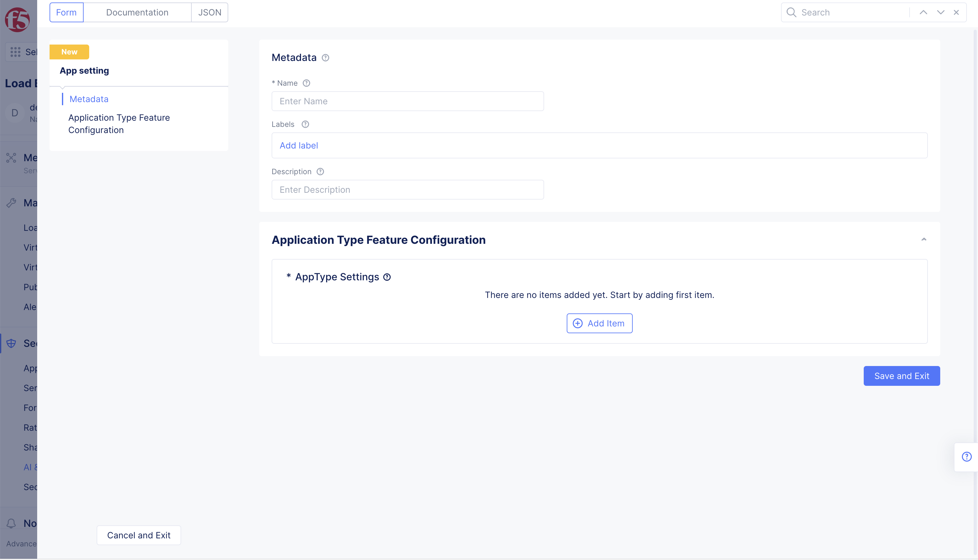Click the F5 logo icon
The height and width of the screenshot is (560, 978).
[17, 19]
